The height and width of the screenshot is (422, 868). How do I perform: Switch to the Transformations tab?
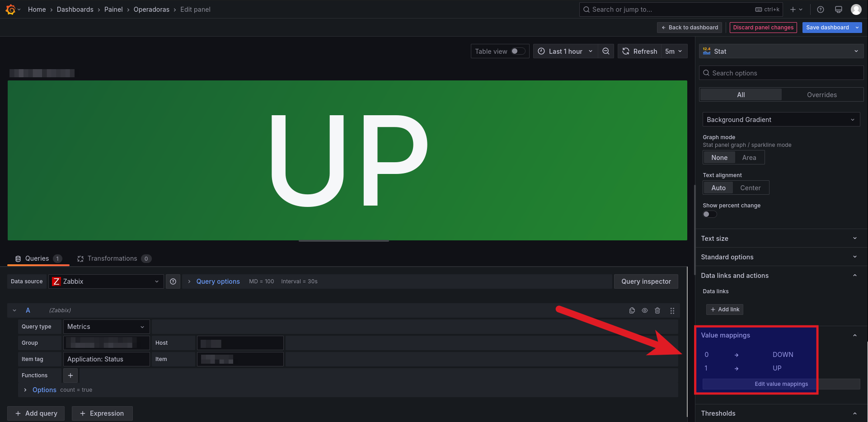112,258
